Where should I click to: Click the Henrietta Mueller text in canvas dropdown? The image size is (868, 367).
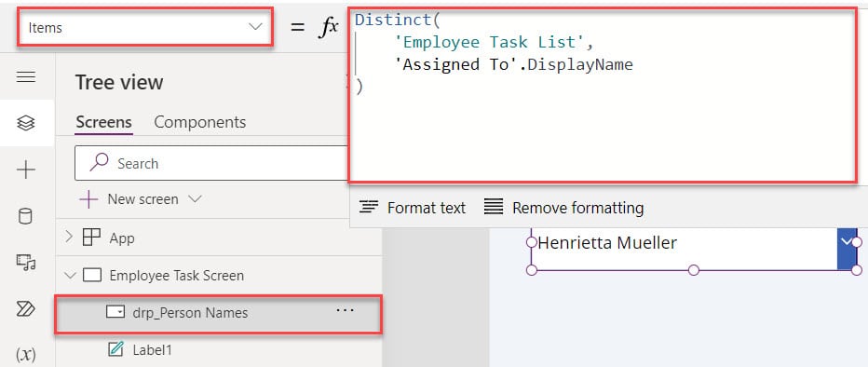point(606,242)
